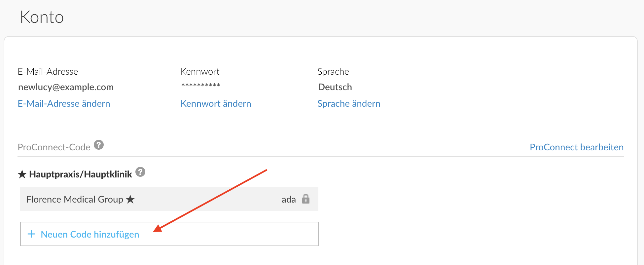Click the Hauptpraxis/Hauptklinik heading text
644x265 pixels.
point(81,174)
